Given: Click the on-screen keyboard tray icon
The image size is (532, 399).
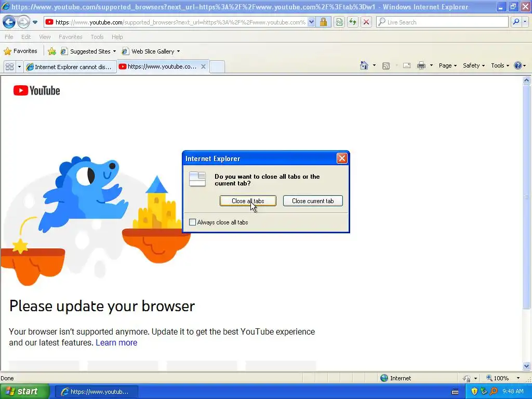Looking at the screenshot, I should (455, 392).
